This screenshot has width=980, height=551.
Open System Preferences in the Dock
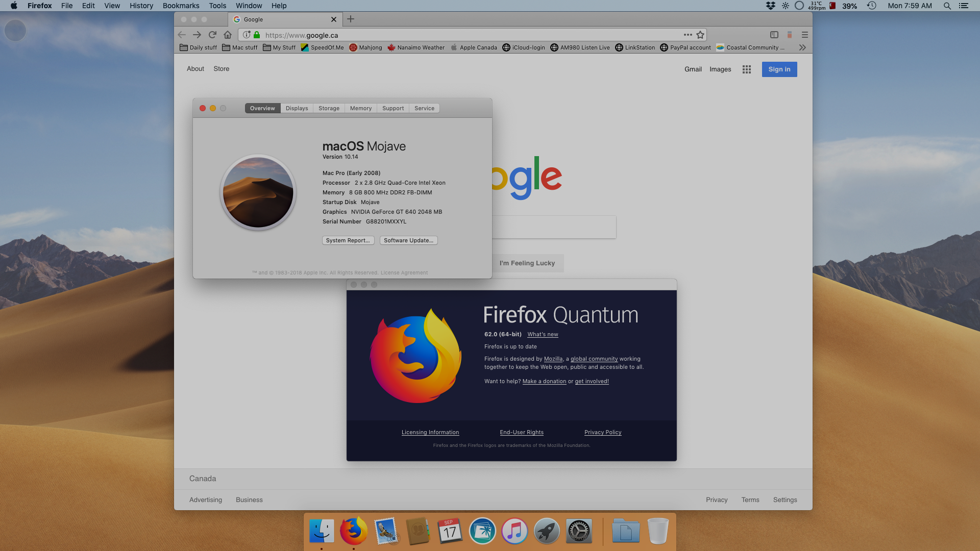click(x=579, y=531)
